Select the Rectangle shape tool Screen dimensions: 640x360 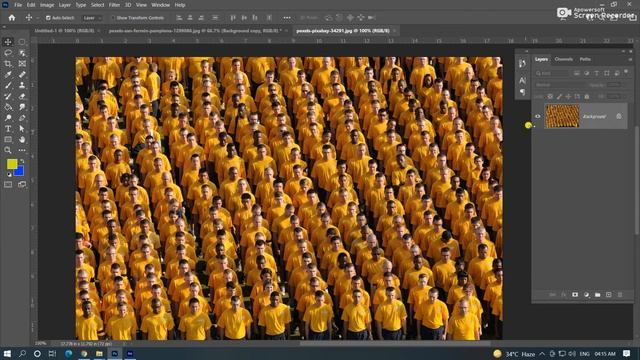8,140
